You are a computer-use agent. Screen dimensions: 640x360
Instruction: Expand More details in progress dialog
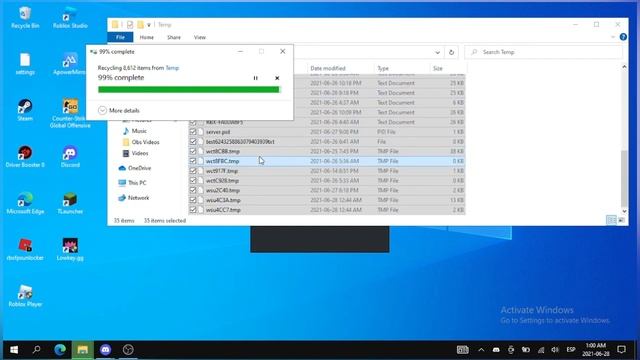tap(119, 111)
